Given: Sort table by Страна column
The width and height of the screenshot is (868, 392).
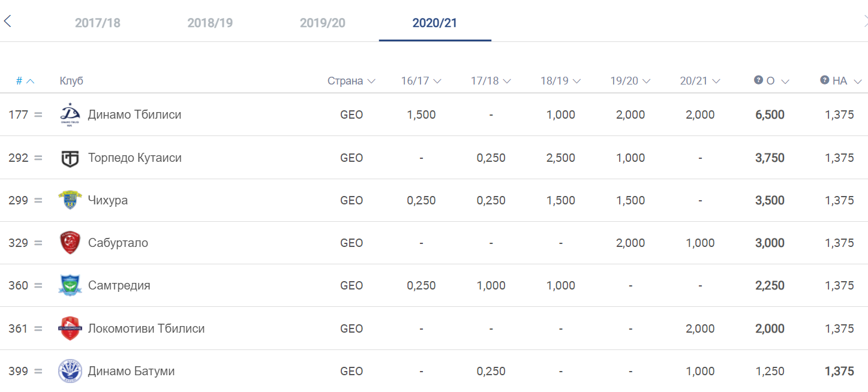Looking at the screenshot, I should pyautogui.click(x=351, y=81).
